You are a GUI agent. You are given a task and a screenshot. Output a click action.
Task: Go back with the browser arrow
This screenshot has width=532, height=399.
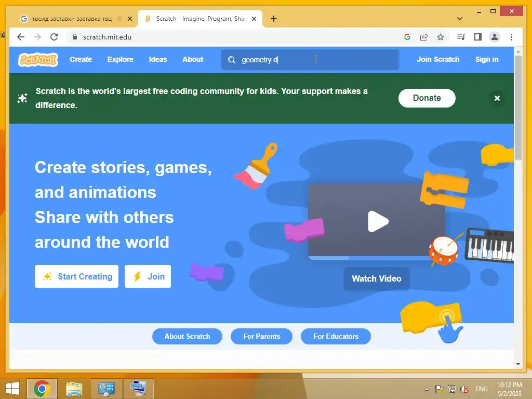21,37
